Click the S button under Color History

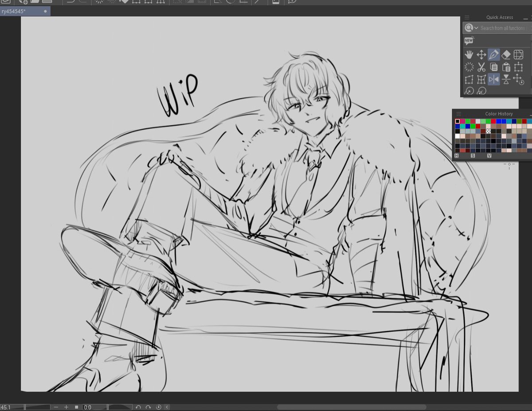(x=473, y=155)
